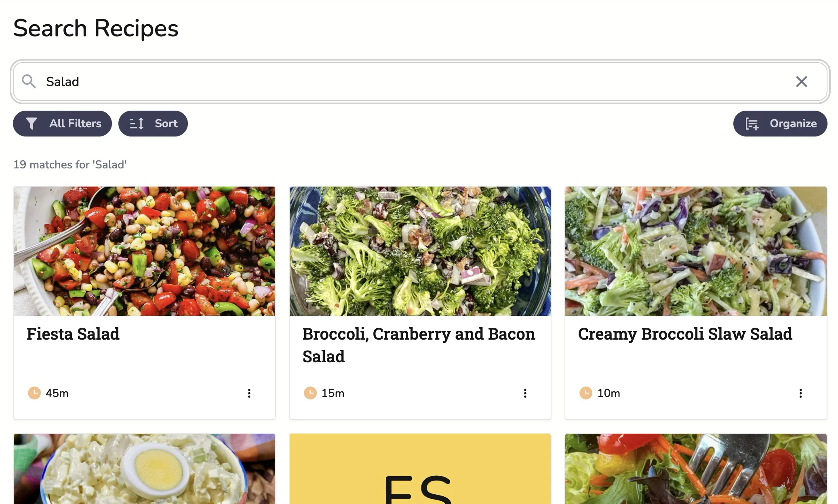This screenshot has height=504, width=838.
Task: Click the magnifying glass search icon
Action: pyautogui.click(x=29, y=82)
